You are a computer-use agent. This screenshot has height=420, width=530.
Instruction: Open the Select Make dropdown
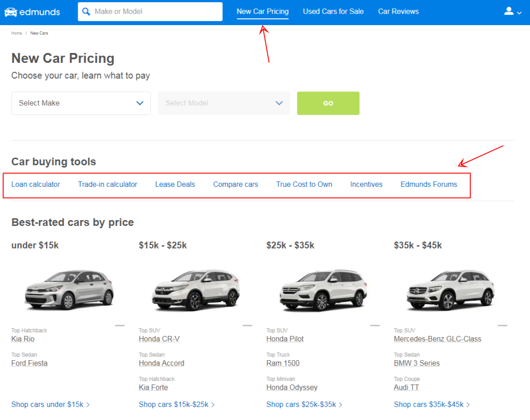click(81, 103)
